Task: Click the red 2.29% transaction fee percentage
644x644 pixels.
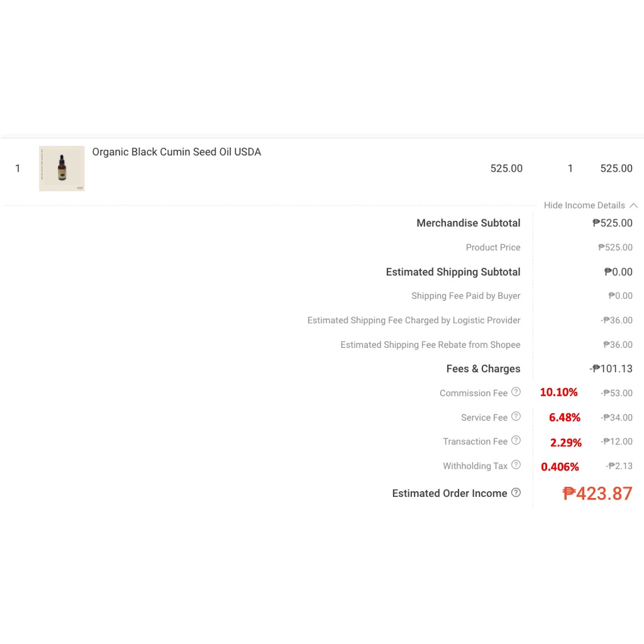Action: click(565, 442)
